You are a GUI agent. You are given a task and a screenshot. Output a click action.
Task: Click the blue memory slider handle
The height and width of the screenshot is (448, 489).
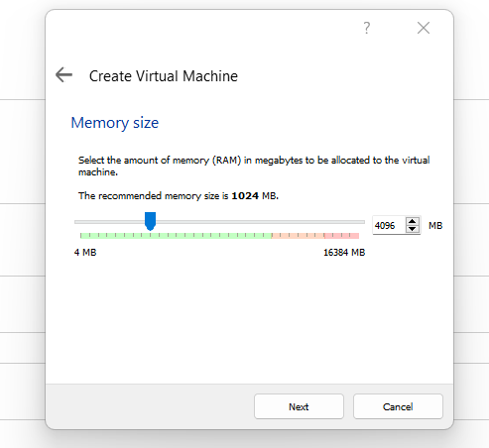[x=150, y=221]
